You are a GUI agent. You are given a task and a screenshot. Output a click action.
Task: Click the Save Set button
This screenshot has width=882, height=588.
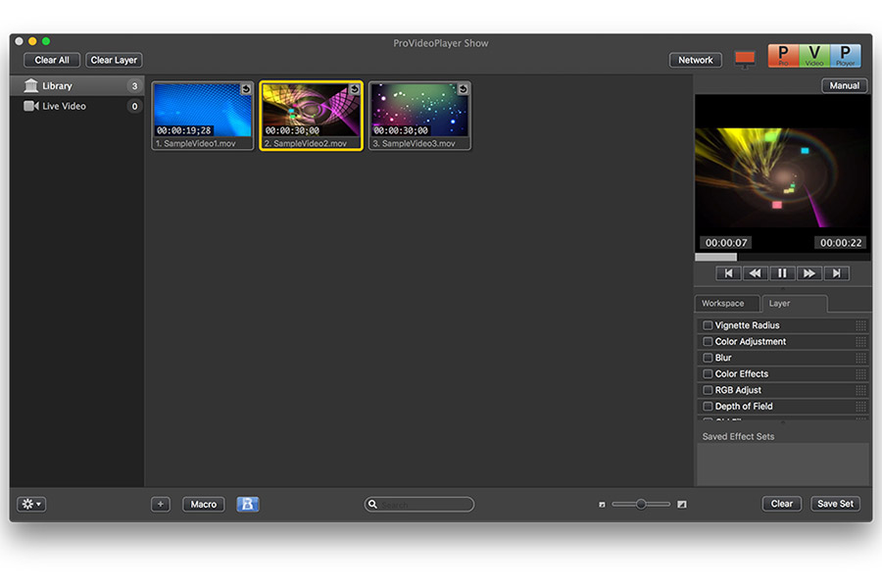[x=835, y=504]
